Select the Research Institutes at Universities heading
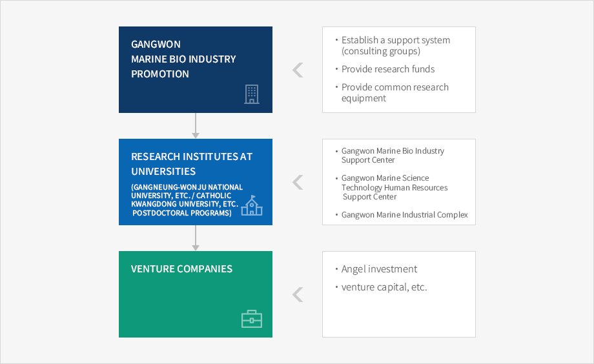Image resolution: width=594 pixels, height=364 pixels. point(192,164)
